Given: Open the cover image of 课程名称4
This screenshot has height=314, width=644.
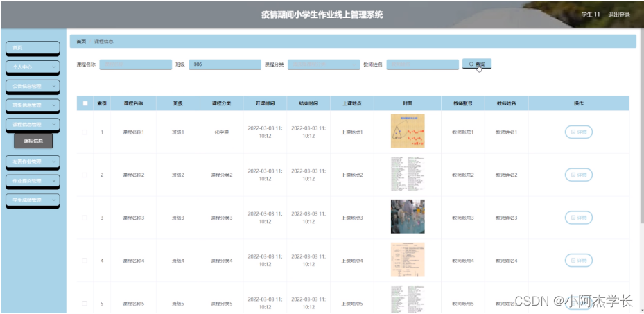Looking at the screenshot, I should click(408, 259).
